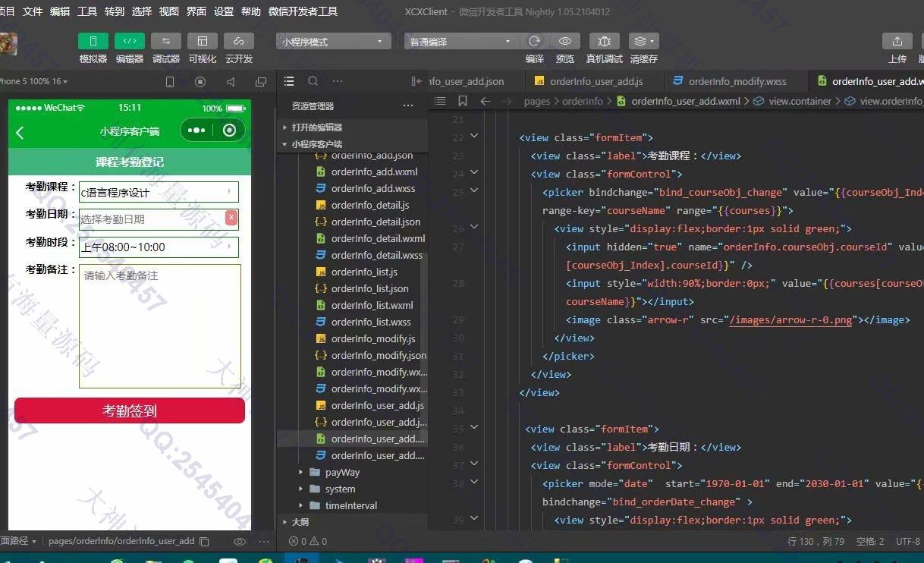Click the eye icon in bottom status bar
The width and height of the screenshot is (924, 563).
(x=240, y=542)
